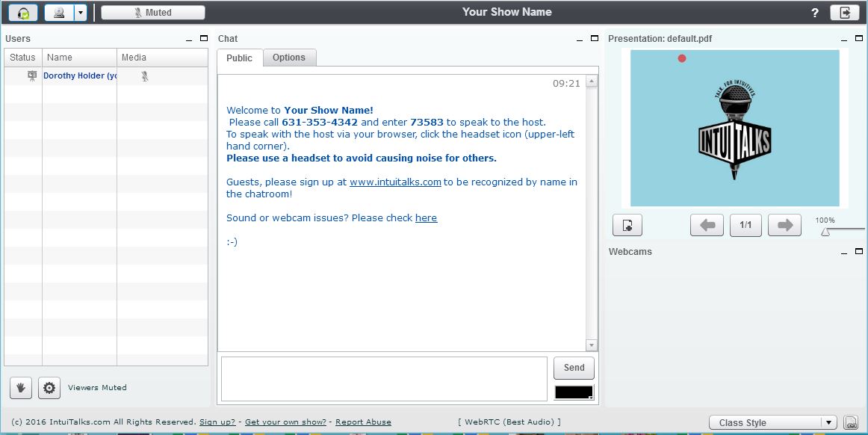Image resolution: width=868 pixels, height=435 pixels.
Task: Open the Sign up? link
Action: 217,422
